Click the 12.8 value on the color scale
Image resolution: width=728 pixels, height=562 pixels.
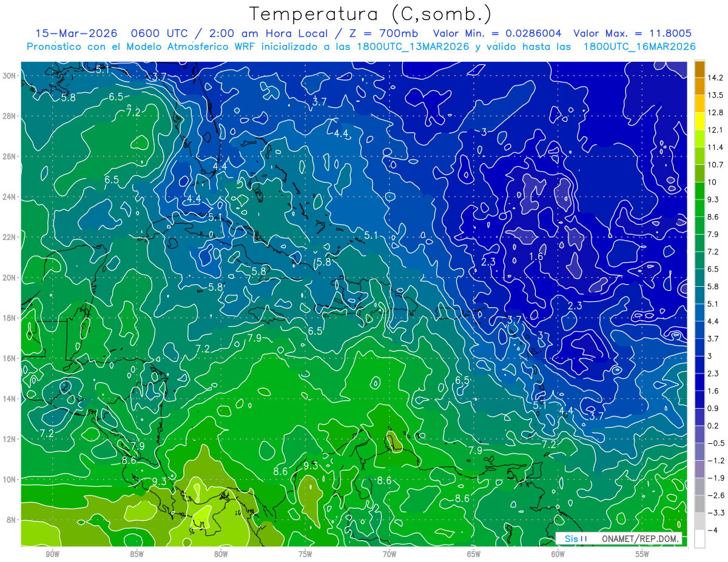click(x=715, y=113)
